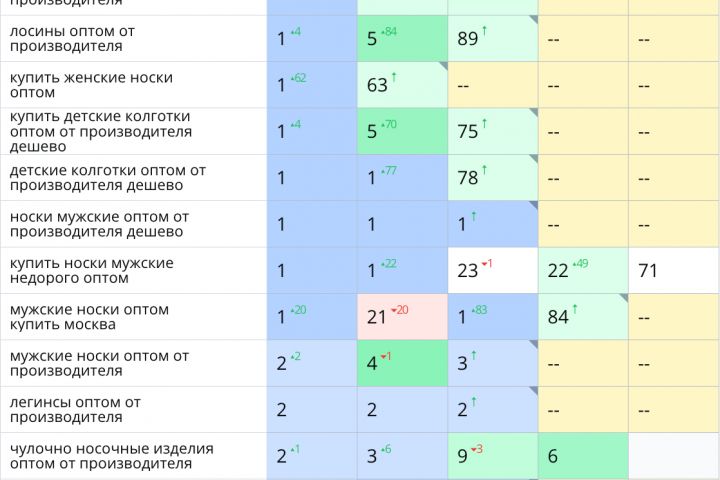Click keyword 'легинсы оптом от производителя'
The height and width of the screenshot is (480, 720).
click(x=75, y=409)
